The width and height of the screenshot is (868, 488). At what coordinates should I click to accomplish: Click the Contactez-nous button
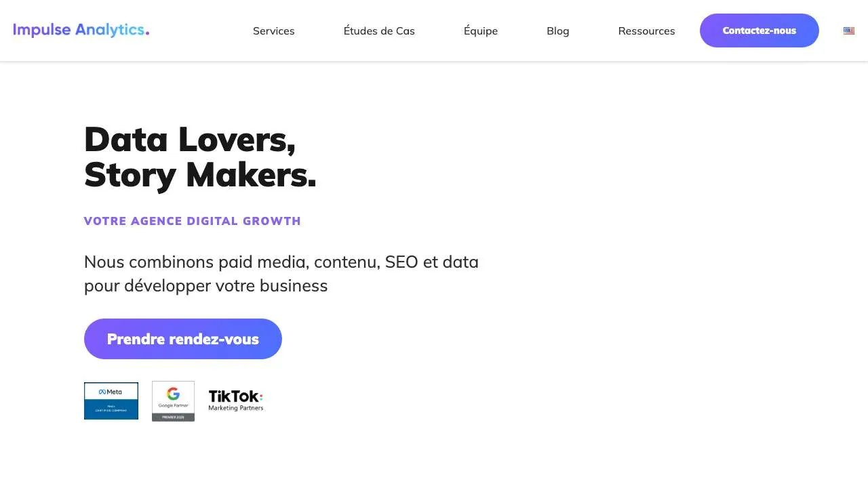click(759, 30)
